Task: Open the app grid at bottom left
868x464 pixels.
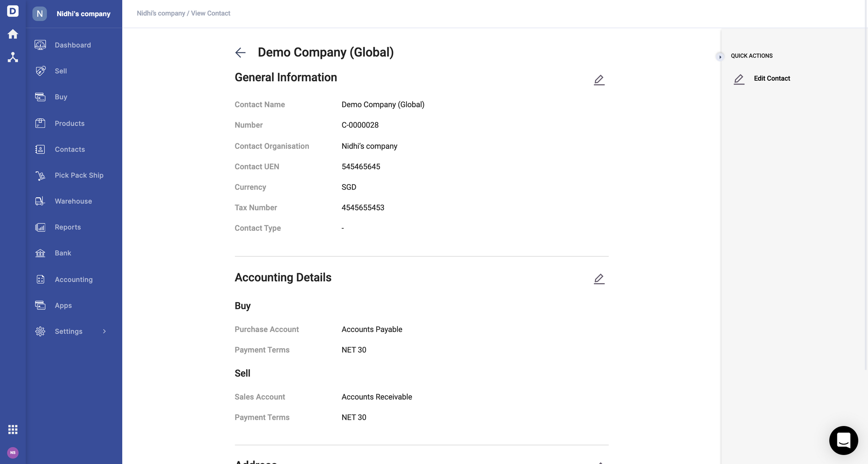Action: click(13, 429)
